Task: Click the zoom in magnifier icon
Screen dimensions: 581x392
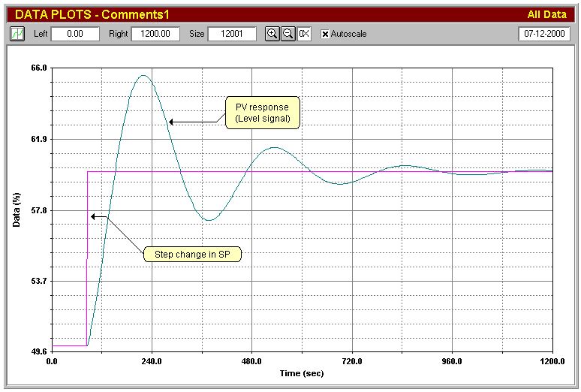Action: coord(272,34)
